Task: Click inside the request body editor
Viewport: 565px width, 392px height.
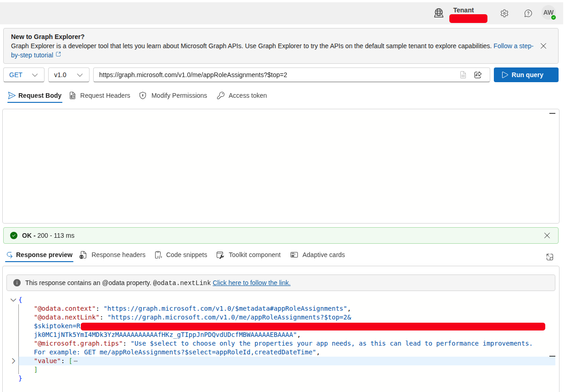Action: point(281,166)
